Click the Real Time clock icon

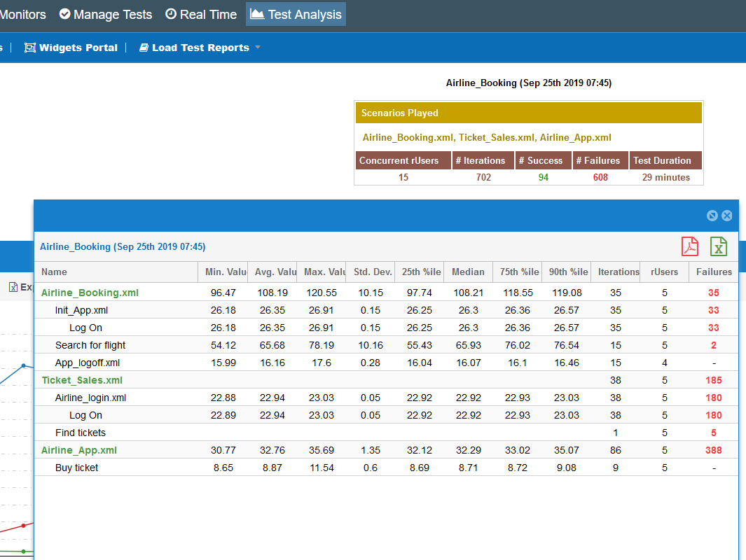171,14
